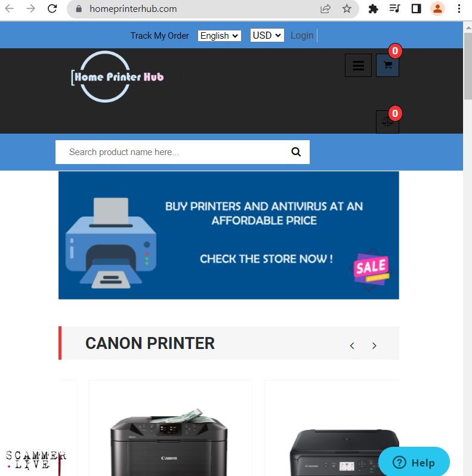Open the browser profile avatar

pyautogui.click(x=437, y=8)
